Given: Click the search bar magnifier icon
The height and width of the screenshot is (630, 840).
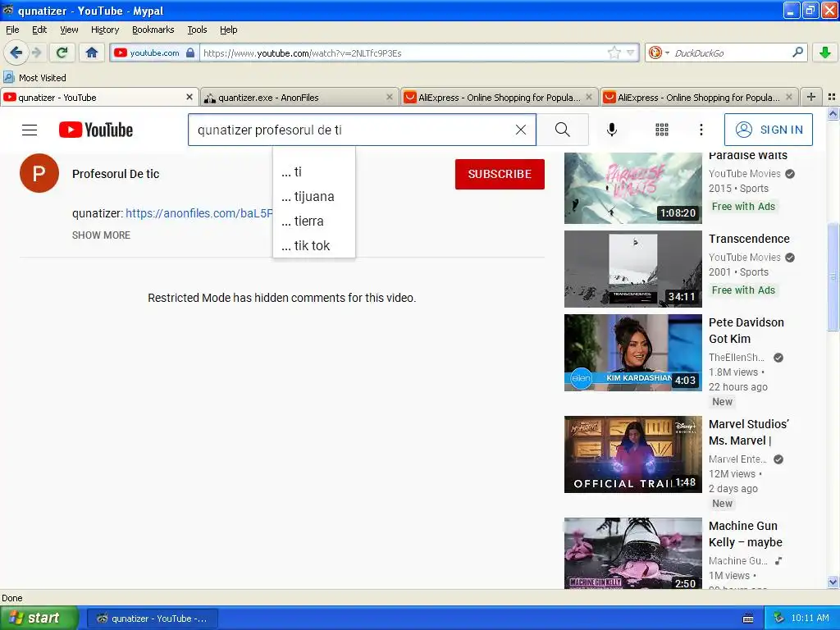Looking at the screenshot, I should [x=797, y=52].
